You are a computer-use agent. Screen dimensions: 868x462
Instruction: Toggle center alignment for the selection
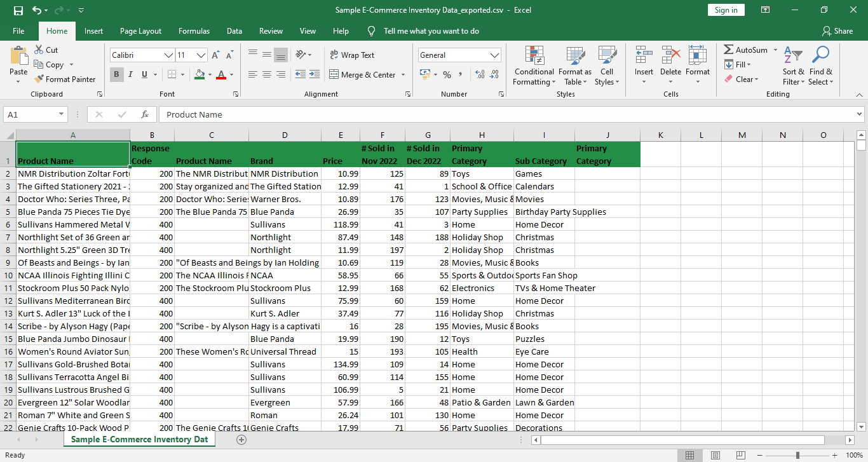266,74
